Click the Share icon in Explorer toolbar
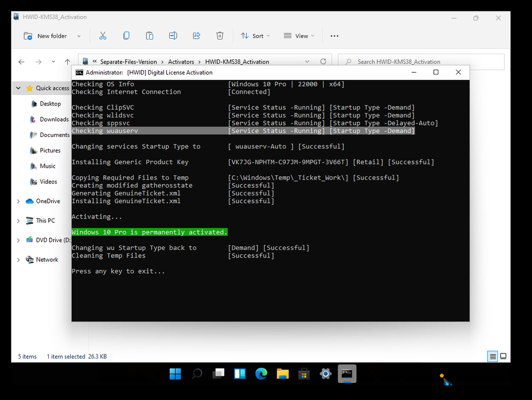 point(197,35)
